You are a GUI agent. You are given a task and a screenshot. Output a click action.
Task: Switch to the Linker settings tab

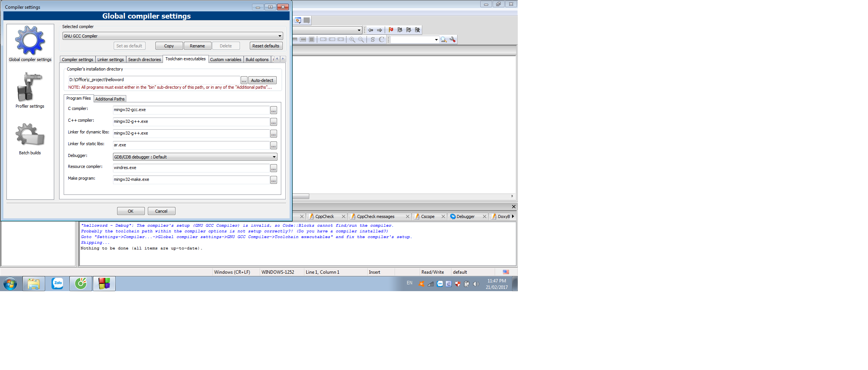(110, 60)
